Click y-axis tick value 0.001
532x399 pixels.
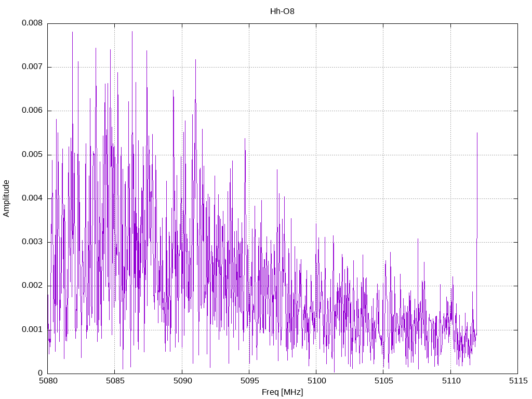[x=32, y=330]
